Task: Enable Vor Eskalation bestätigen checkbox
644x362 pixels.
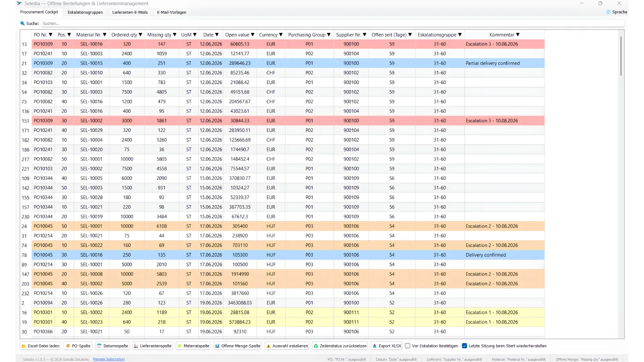Action: (x=408, y=346)
